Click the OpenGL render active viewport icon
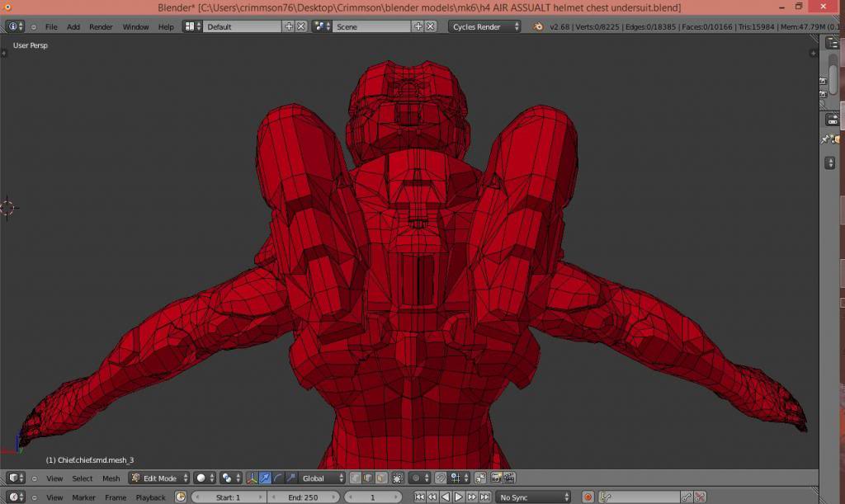The height and width of the screenshot is (504, 845). (496, 478)
